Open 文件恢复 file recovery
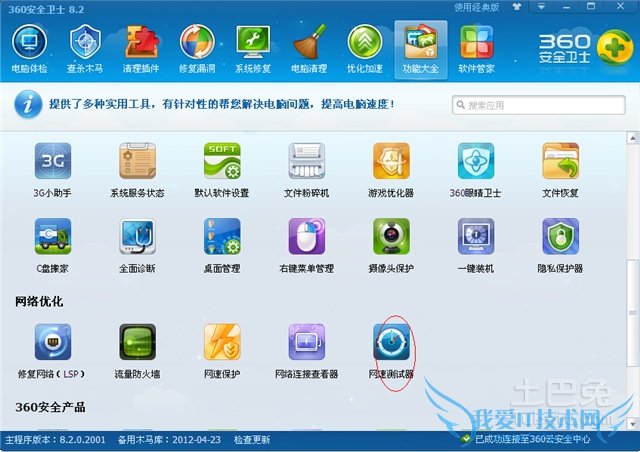The height and width of the screenshot is (452, 640). pos(560,170)
